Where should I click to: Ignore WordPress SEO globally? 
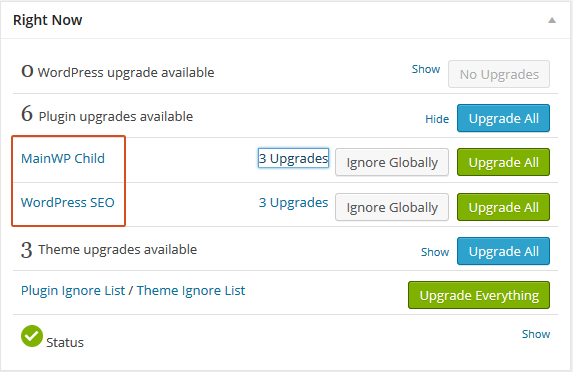click(x=392, y=207)
